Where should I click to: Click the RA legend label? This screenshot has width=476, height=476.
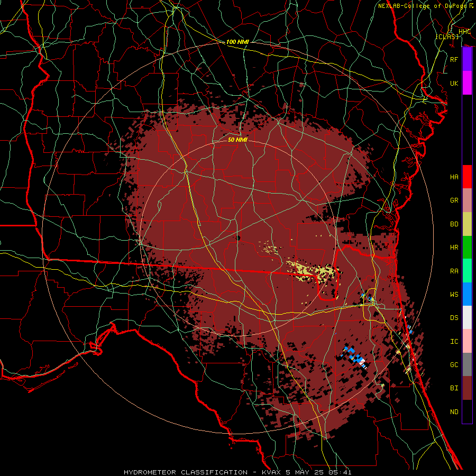click(x=454, y=271)
